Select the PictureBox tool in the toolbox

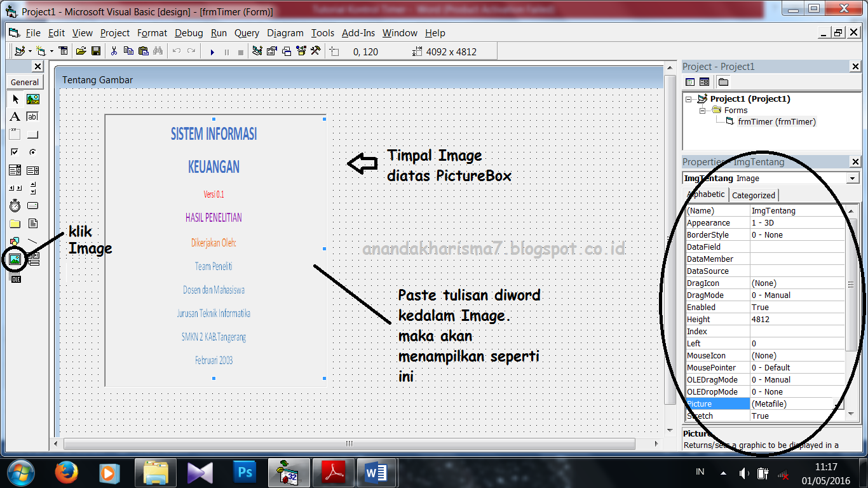tap(32, 98)
